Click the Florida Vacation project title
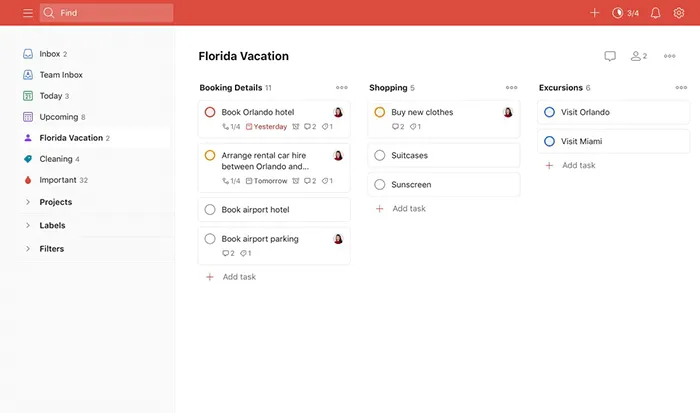700x413 pixels. pos(244,56)
